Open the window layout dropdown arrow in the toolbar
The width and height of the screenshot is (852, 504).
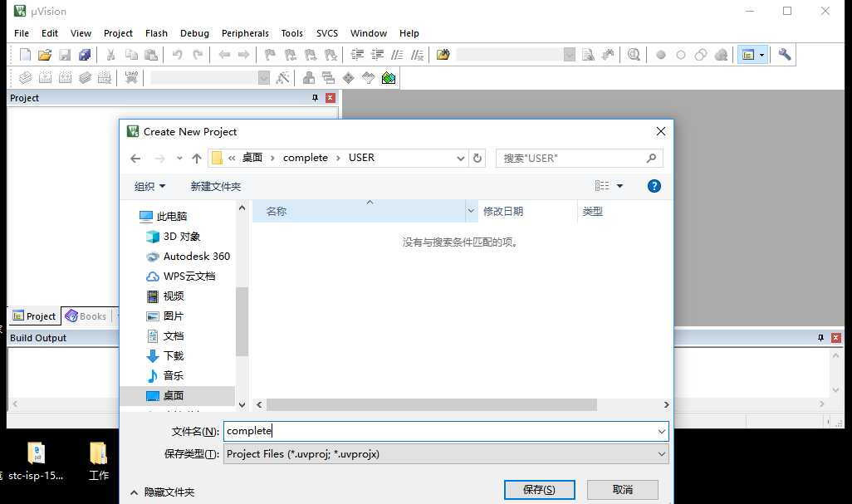[x=761, y=55]
